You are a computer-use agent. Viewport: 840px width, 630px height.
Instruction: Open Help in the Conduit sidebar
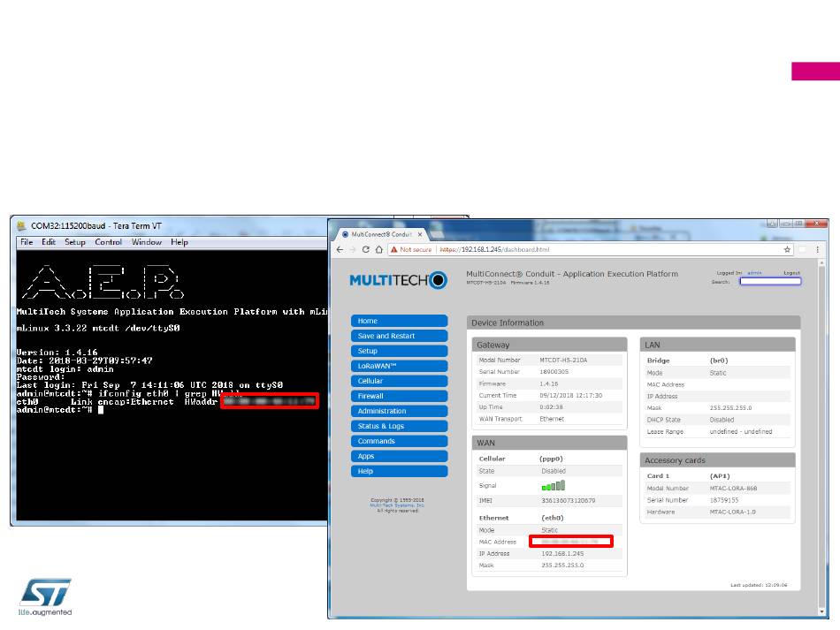click(399, 471)
